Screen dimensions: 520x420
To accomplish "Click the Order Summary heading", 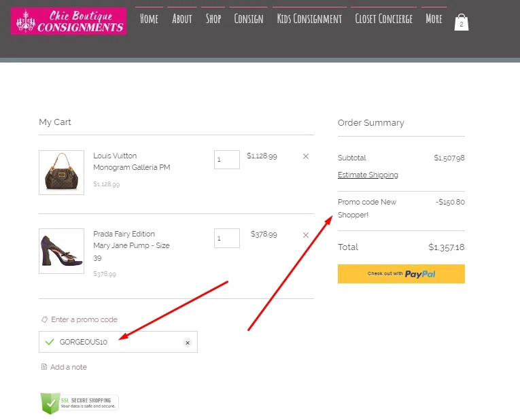I will click(370, 122).
